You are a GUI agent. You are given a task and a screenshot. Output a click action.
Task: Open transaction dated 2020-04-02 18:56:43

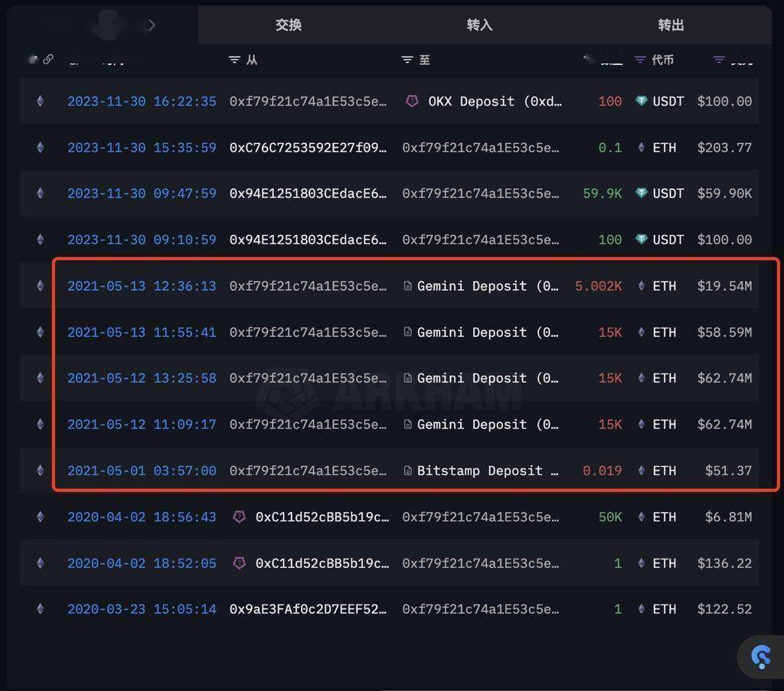coord(142,517)
